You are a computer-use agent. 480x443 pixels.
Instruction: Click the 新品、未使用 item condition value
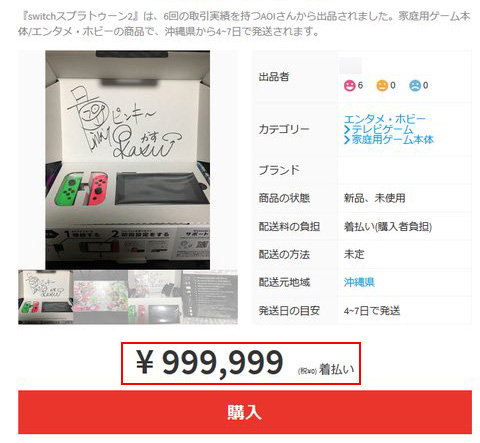(x=375, y=198)
